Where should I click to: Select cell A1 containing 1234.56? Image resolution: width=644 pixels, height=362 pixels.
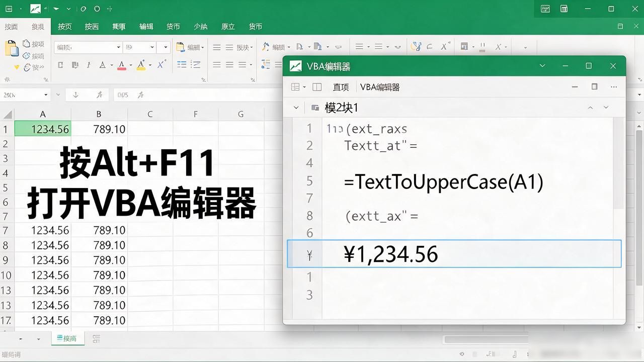click(x=43, y=129)
